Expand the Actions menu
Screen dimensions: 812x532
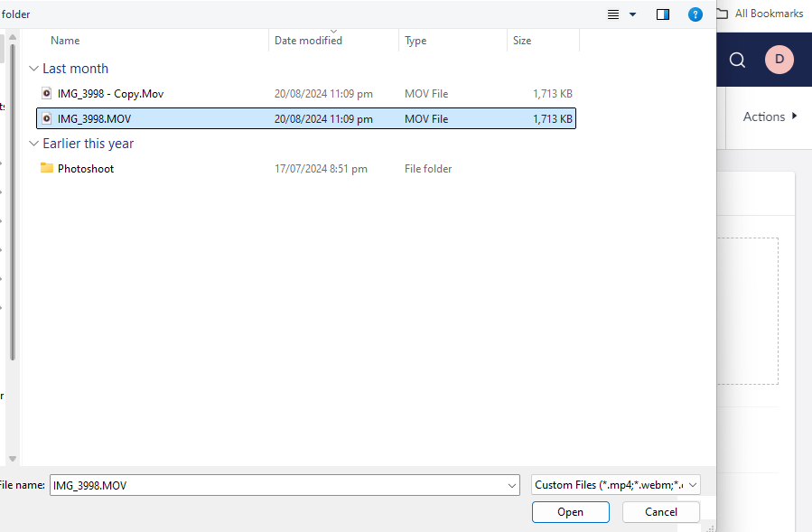[x=770, y=117]
